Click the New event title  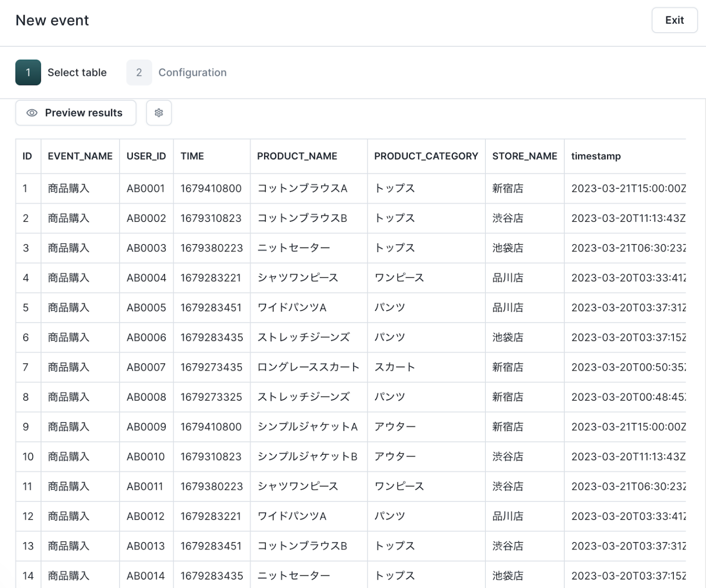pyautogui.click(x=52, y=20)
